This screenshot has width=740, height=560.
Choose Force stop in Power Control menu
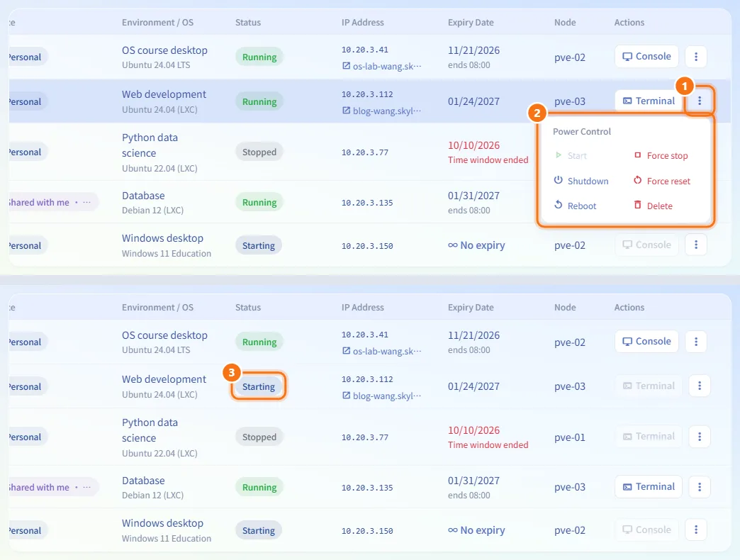[661, 156]
